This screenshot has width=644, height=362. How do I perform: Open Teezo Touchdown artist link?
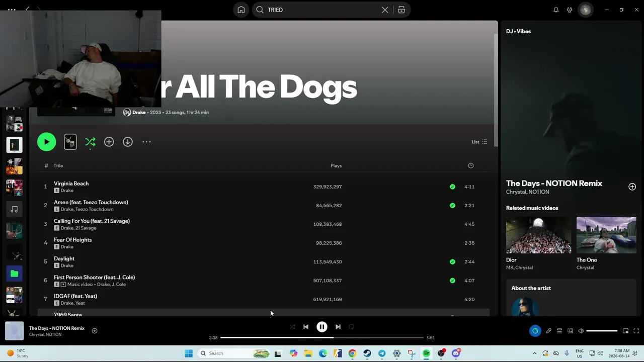tap(94, 209)
